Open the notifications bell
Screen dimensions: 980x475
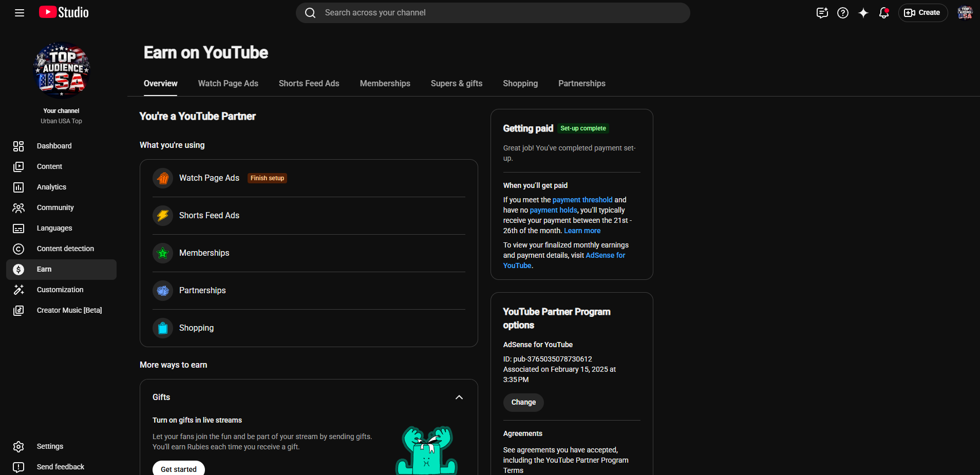tap(884, 13)
